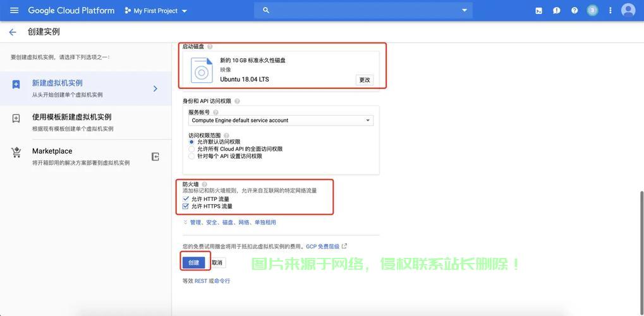This screenshot has height=316, width=644.
Task: Click the 取消 button
Action: coord(217,262)
